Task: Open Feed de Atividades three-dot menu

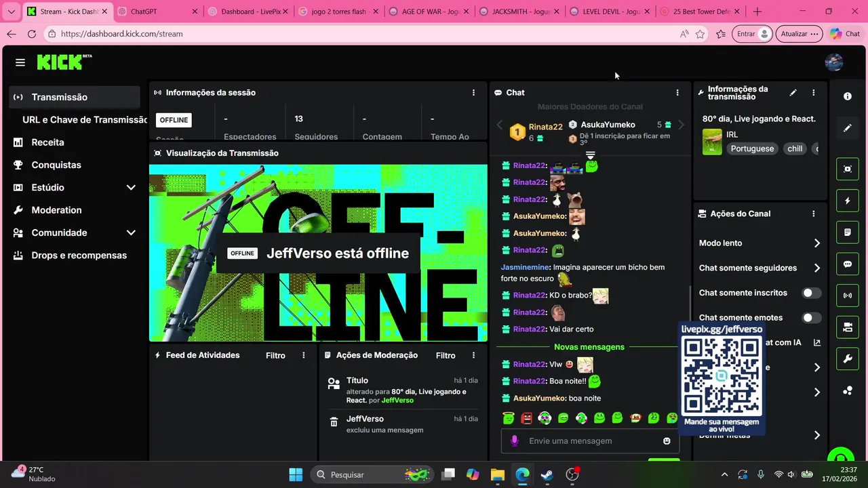Action: pos(304,355)
